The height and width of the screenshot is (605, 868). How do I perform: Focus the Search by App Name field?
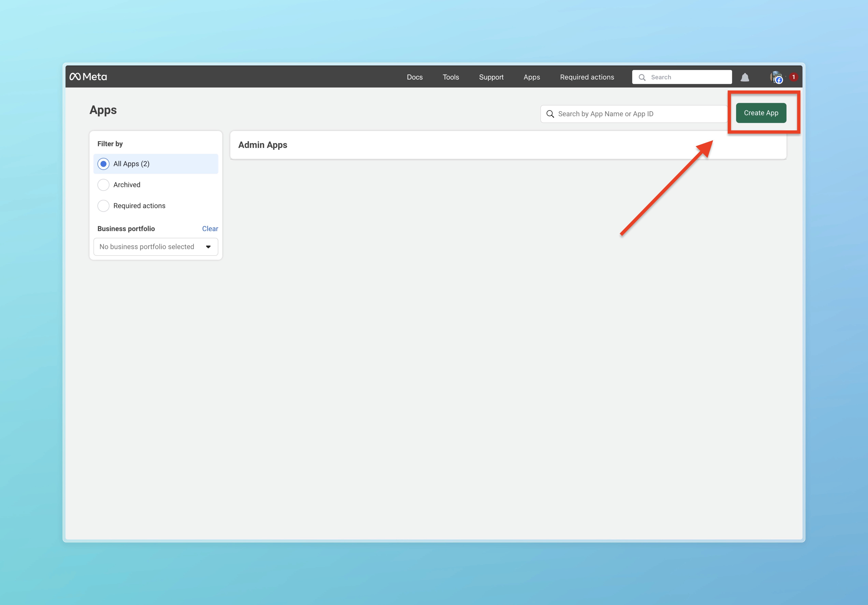[x=639, y=114]
